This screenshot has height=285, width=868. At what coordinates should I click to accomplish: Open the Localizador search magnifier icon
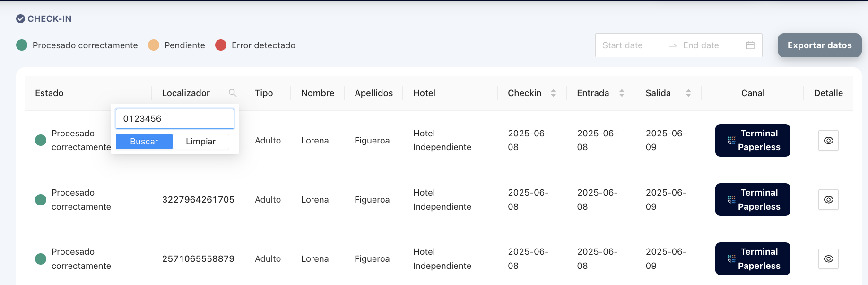[x=232, y=93]
